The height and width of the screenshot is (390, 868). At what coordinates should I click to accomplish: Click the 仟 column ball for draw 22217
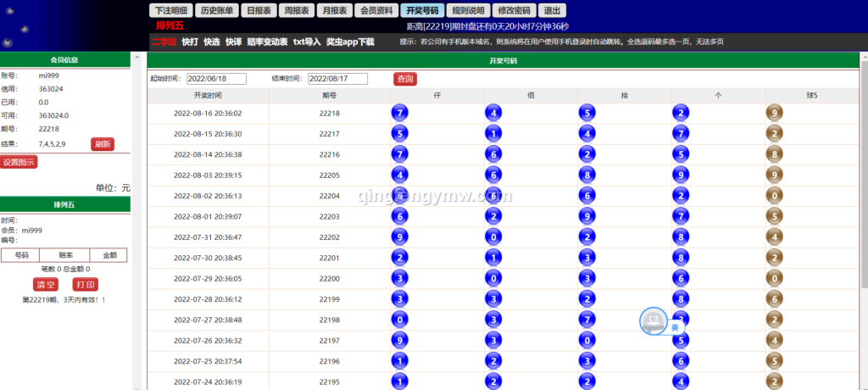coord(399,134)
